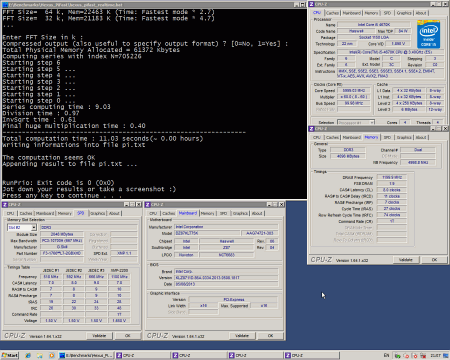Image resolution: width=450 pixels, height=360 pixels.
Task: Open SPD tab in the CPU window
Action: pos(387,13)
